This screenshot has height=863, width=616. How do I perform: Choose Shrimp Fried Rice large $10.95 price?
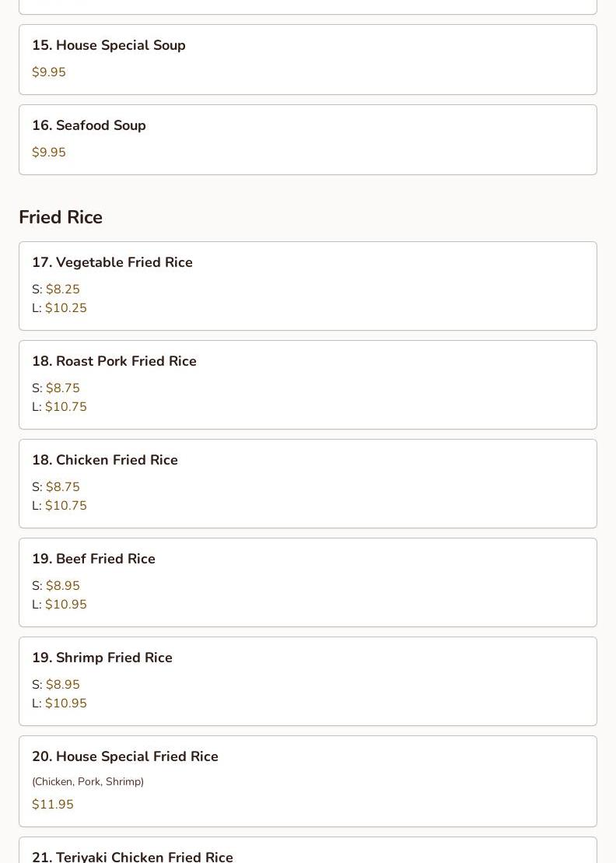tap(66, 703)
